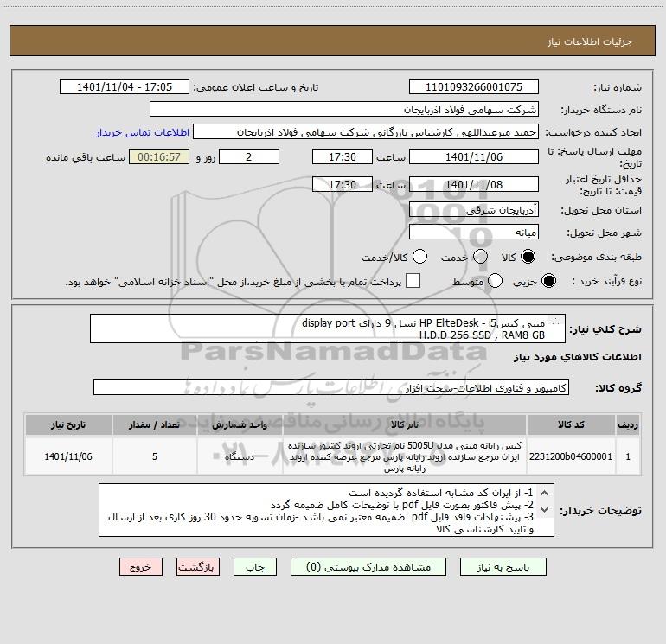666x644 pixels.
Task: Click the اطلاعات کالاهای مورد نیاز section heading
Action: pos(578,357)
